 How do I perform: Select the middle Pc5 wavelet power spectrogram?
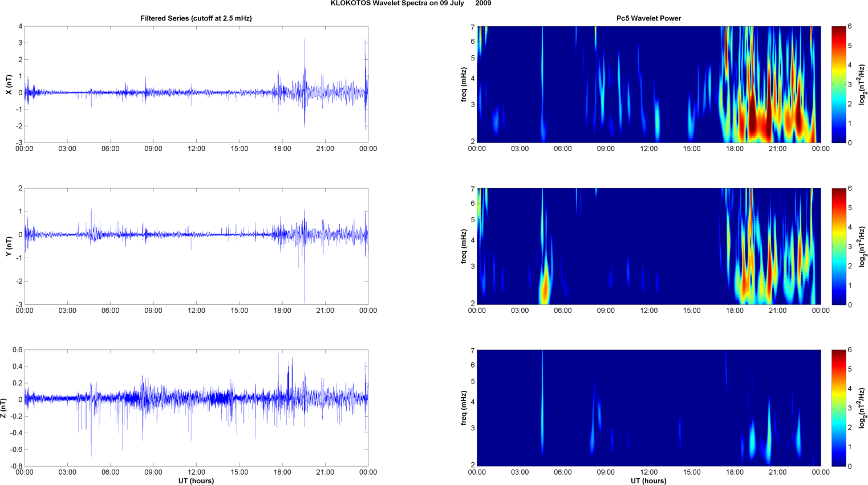click(648, 246)
